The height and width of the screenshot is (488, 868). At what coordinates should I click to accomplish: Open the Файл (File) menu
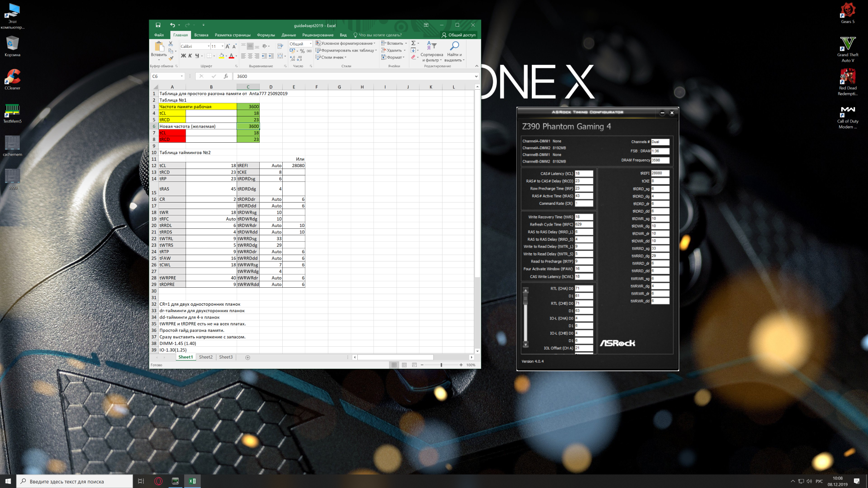point(159,35)
